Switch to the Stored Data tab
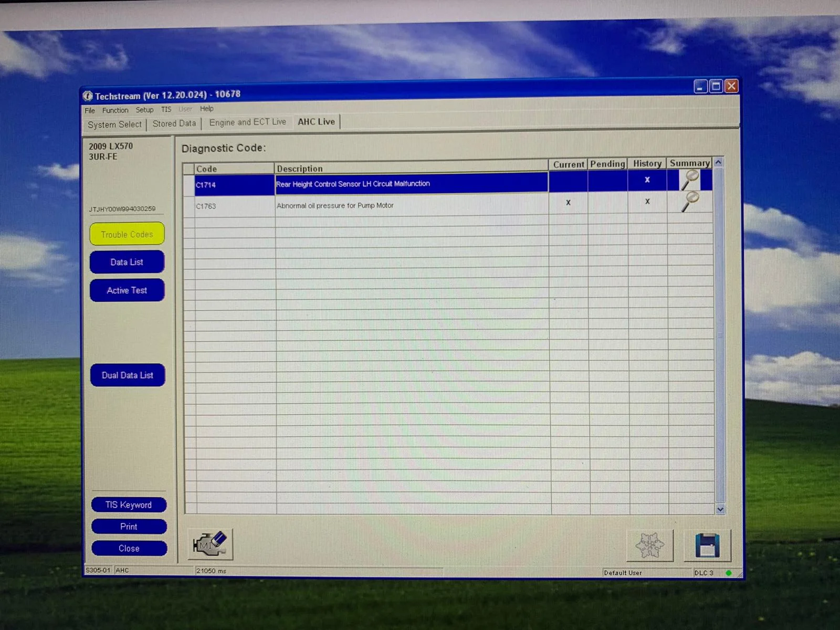Viewport: 840px width, 630px height. [174, 123]
